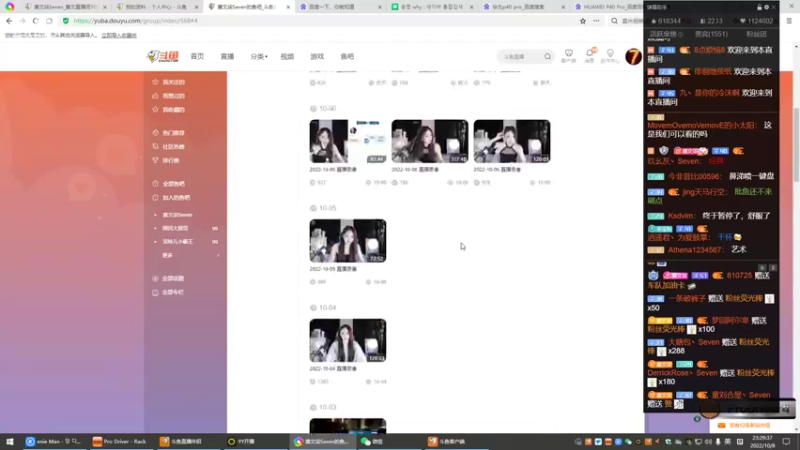Screen dimensions: 800x450
Task: Click the browser back arrow
Action: [x=9, y=21]
